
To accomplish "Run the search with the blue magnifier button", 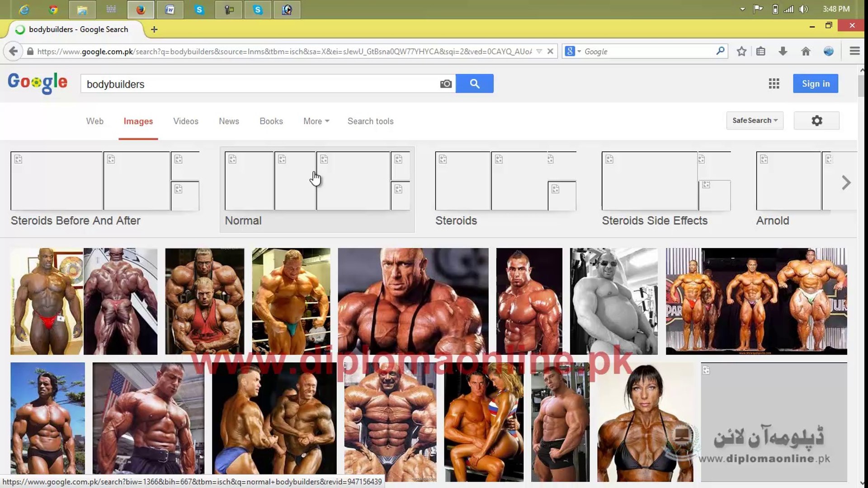I will pos(475,84).
